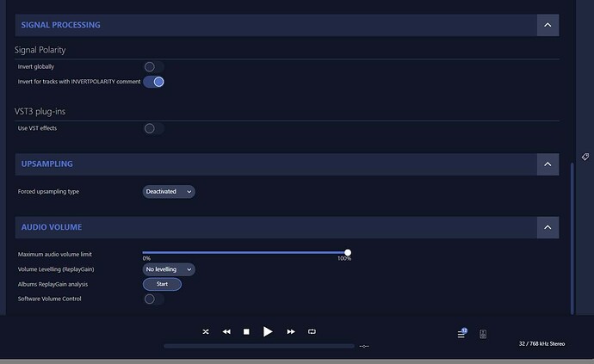Image resolution: width=594 pixels, height=364 pixels.
Task: Skip forward to next track
Action: pos(291,331)
